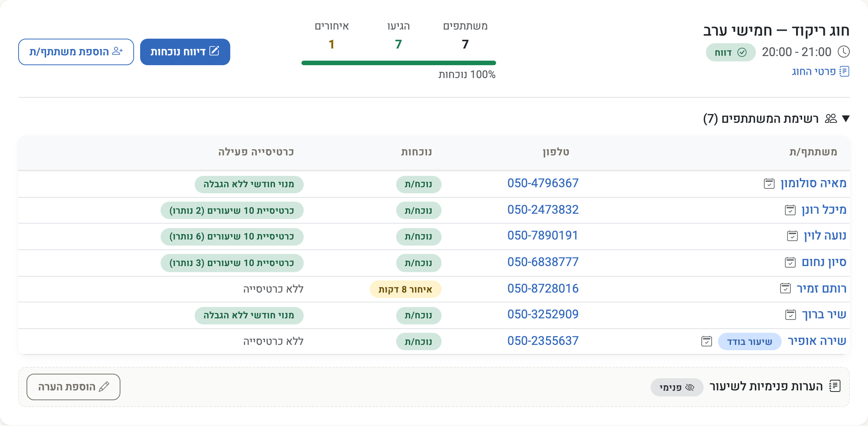
Task: Call phone number 050-7890191
Action: pyautogui.click(x=542, y=236)
